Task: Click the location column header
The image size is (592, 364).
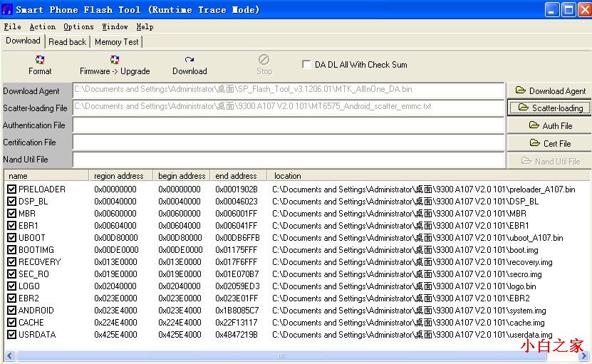Action: [430, 175]
